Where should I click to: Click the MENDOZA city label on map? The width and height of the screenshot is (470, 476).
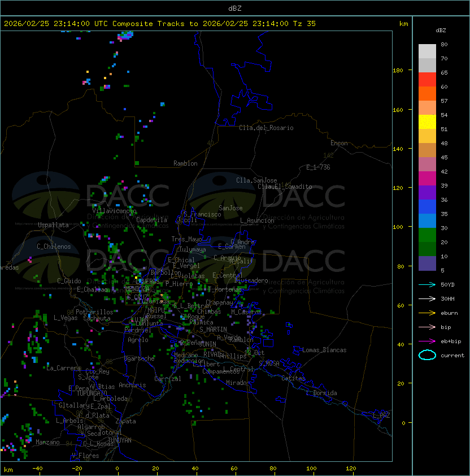(x=137, y=289)
